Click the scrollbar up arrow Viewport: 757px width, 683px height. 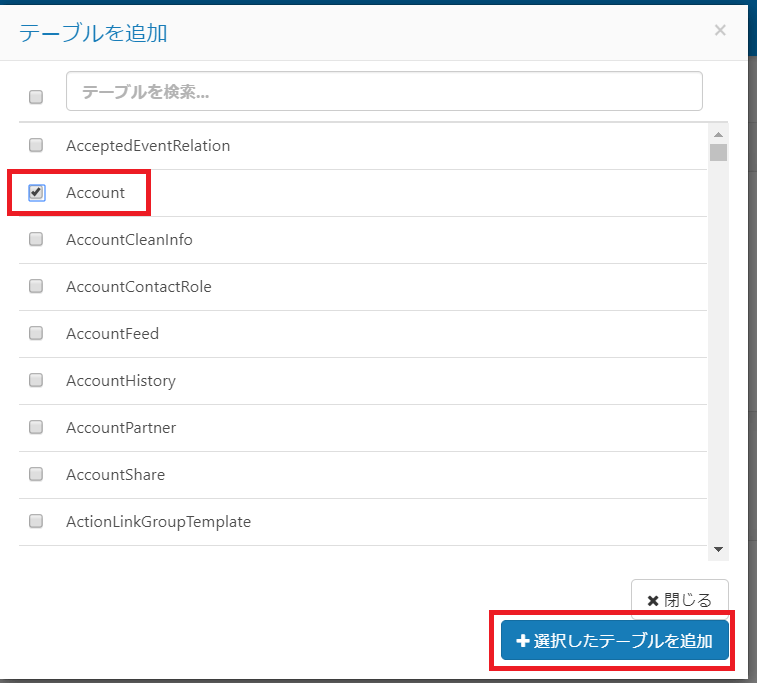[718, 134]
